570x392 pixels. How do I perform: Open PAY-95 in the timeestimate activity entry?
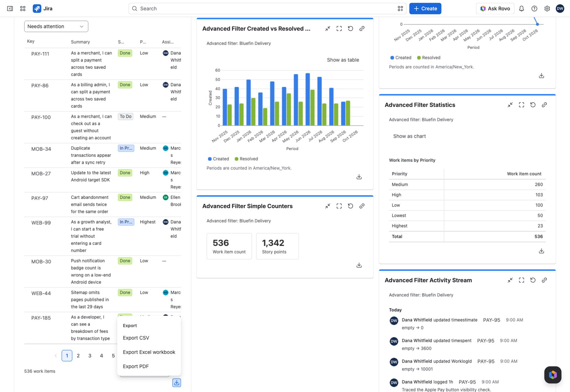click(x=492, y=320)
